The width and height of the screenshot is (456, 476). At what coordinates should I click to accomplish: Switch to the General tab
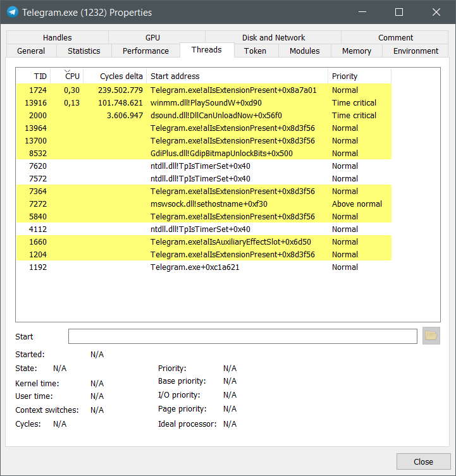click(x=31, y=51)
